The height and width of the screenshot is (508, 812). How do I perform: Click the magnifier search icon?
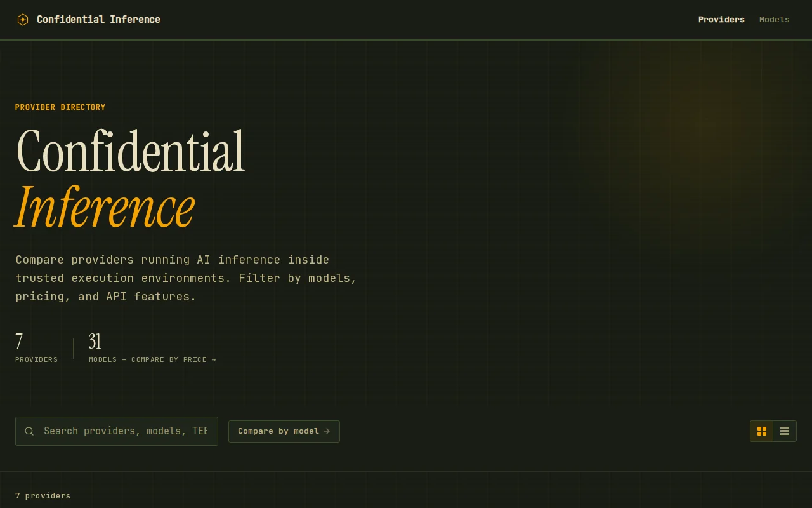[29, 431]
